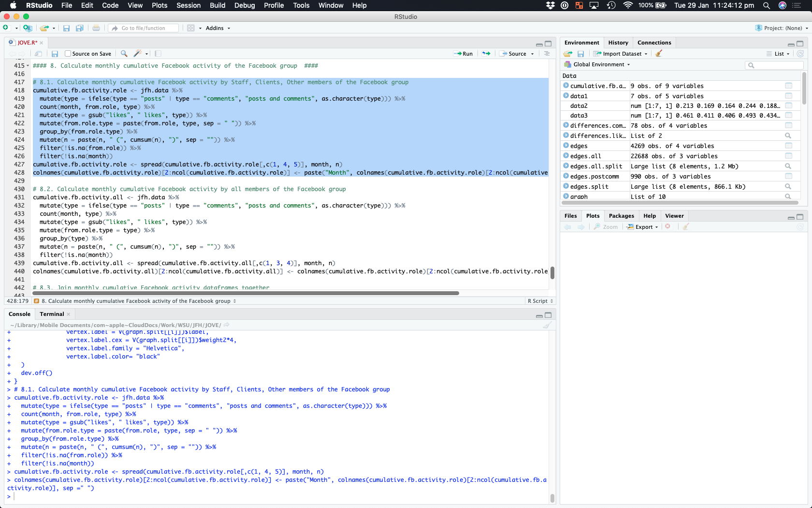This screenshot has height=508, width=812.
Task: Click the re-run previous code icon
Action: coord(486,54)
